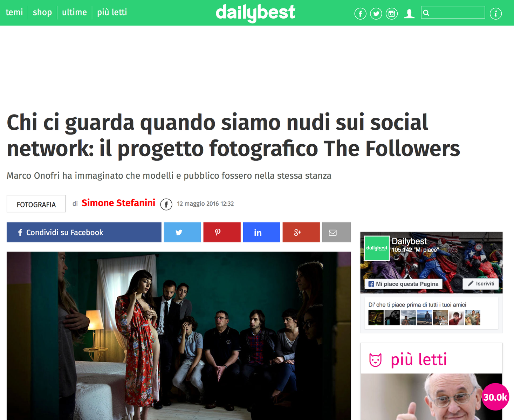Viewport: 514px width, 420px height.
Task: Click the header search field
Action: [453, 13]
